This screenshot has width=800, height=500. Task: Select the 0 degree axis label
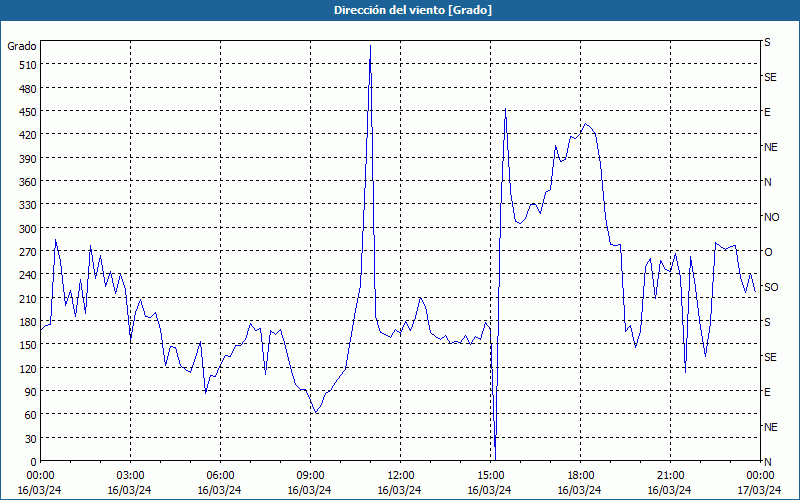point(34,462)
